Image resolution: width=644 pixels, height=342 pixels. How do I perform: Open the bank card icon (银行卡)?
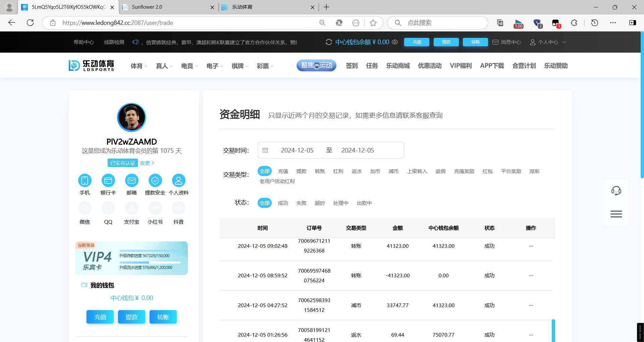(x=108, y=181)
